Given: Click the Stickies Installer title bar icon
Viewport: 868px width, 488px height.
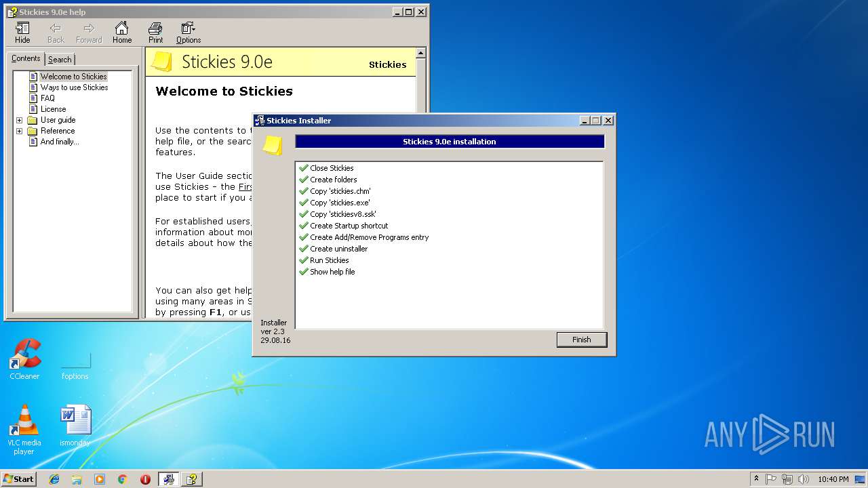Looking at the screenshot, I should click(260, 121).
